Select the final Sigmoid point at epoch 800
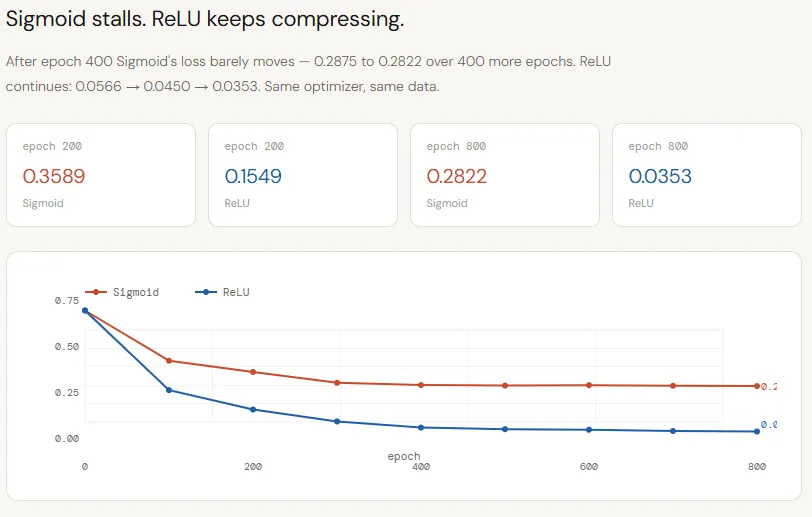812x517 pixels. (757, 386)
